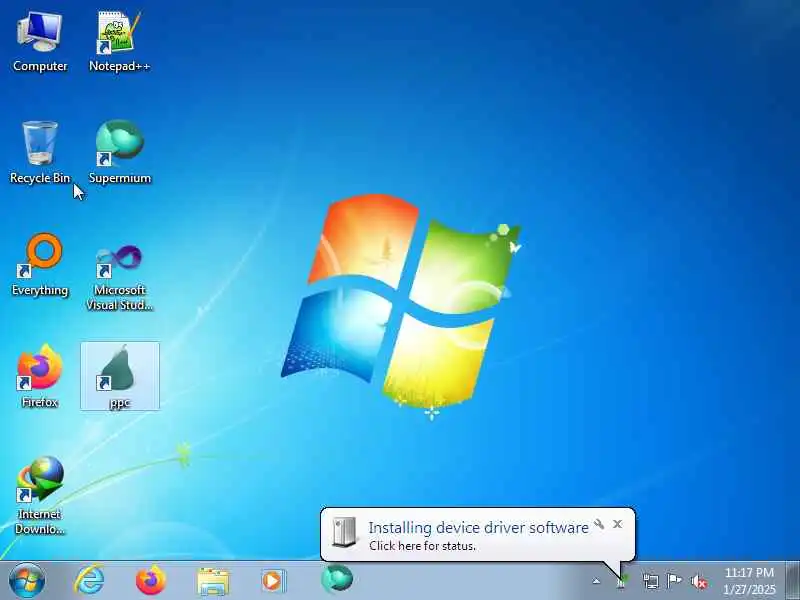
Task: Open the notification options wrench icon
Action: pyautogui.click(x=599, y=524)
